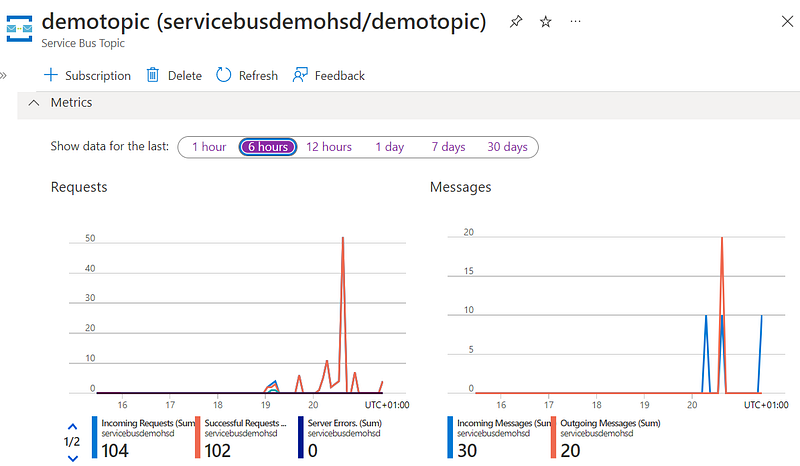Screen dimensions: 800x466
Task: Switch time range to 12 hours
Action: tap(329, 147)
